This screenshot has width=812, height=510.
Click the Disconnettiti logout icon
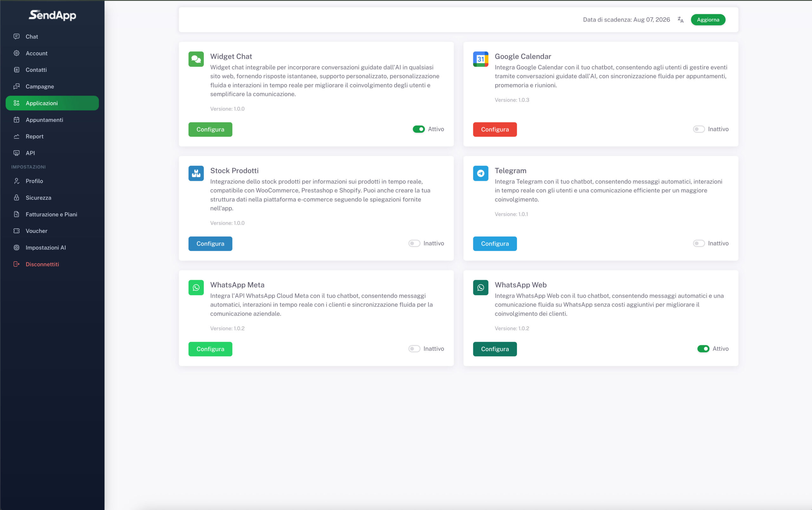tap(16, 264)
